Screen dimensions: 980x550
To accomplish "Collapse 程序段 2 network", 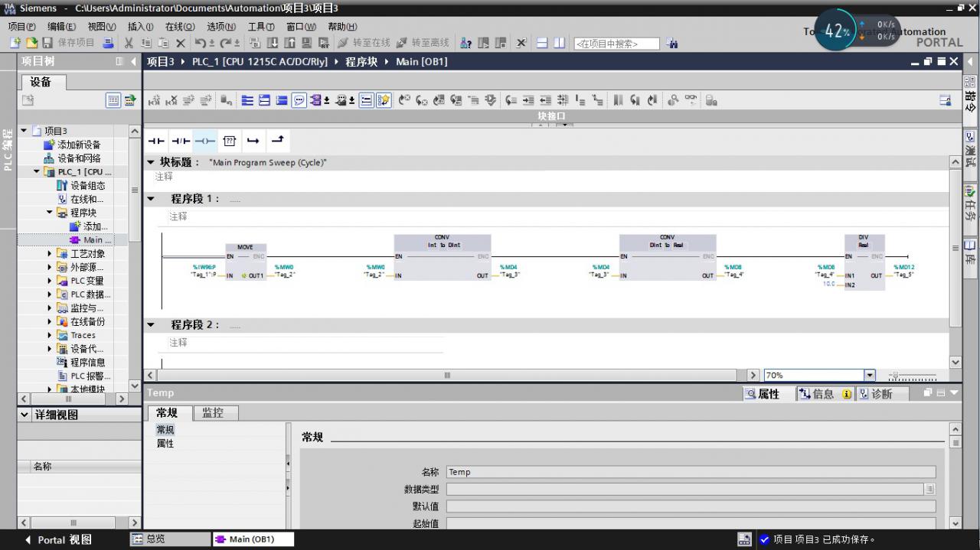I will click(151, 325).
